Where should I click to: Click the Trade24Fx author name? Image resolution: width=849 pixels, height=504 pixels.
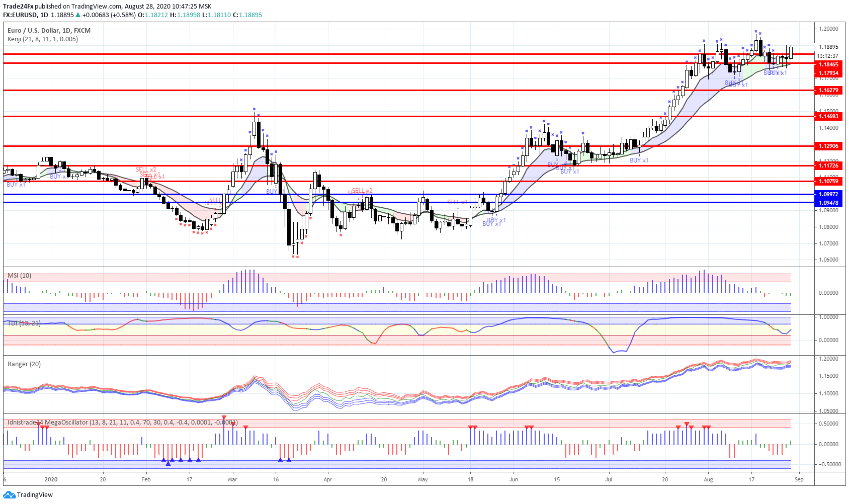(x=18, y=6)
